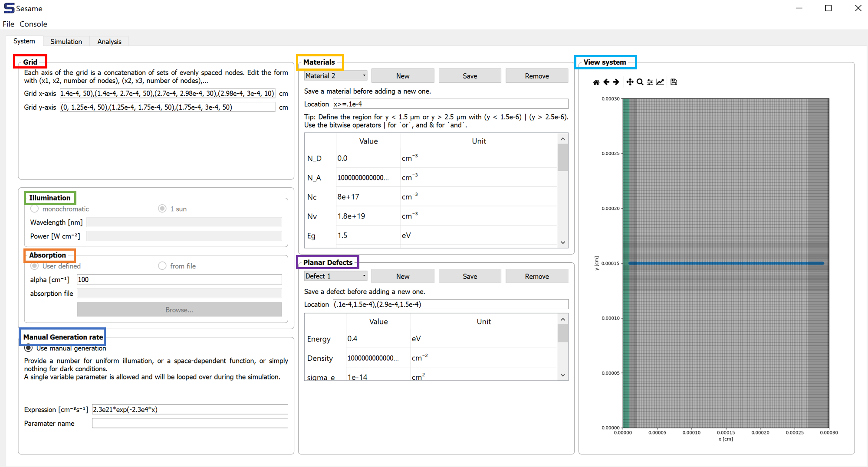This screenshot has height=467, width=868.
Task: Click the Wavelength [nm] field
Action: click(184, 222)
